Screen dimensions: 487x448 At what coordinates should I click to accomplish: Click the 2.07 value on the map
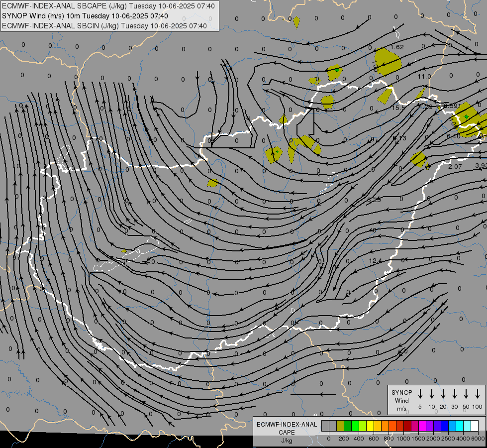coord(455,167)
